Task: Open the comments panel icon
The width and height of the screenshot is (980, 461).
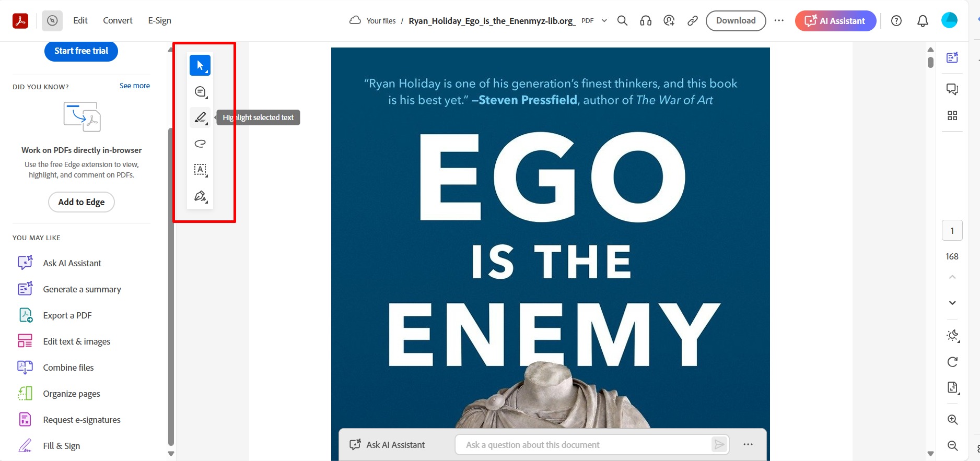Action: coord(952,89)
